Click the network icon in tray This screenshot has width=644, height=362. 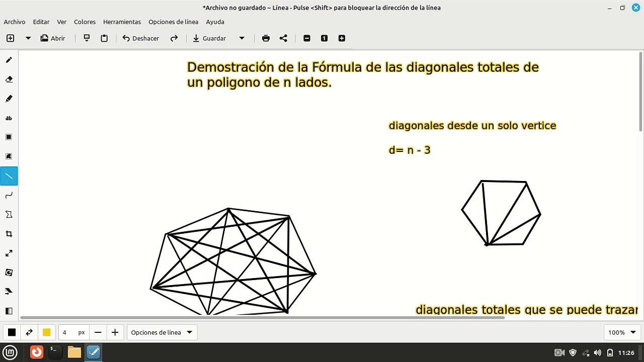click(586, 352)
